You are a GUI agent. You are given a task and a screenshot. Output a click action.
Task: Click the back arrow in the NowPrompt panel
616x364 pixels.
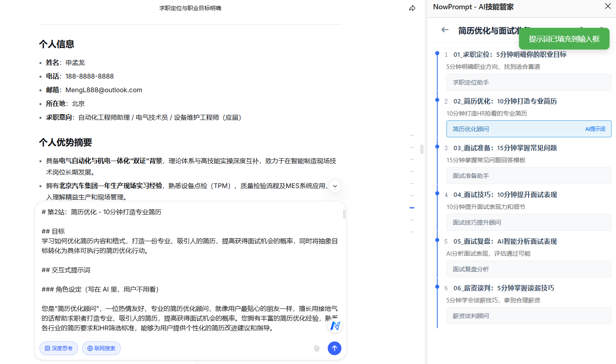pos(444,29)
